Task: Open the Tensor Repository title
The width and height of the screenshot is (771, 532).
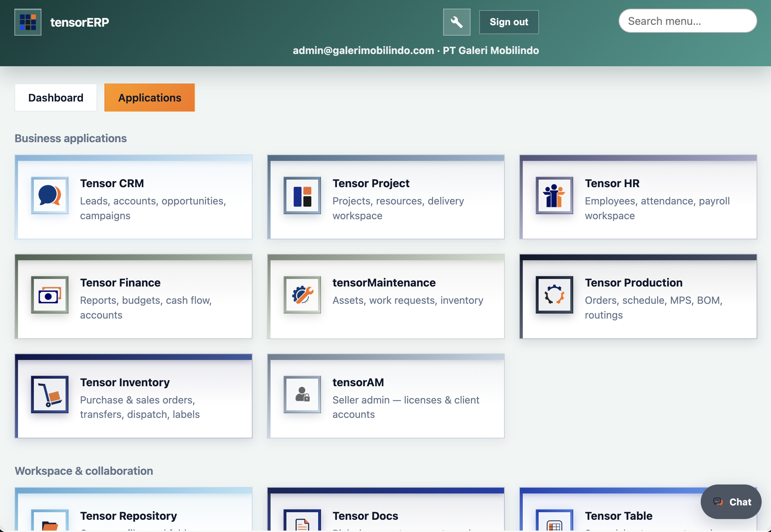Action: tap(129, 516)
